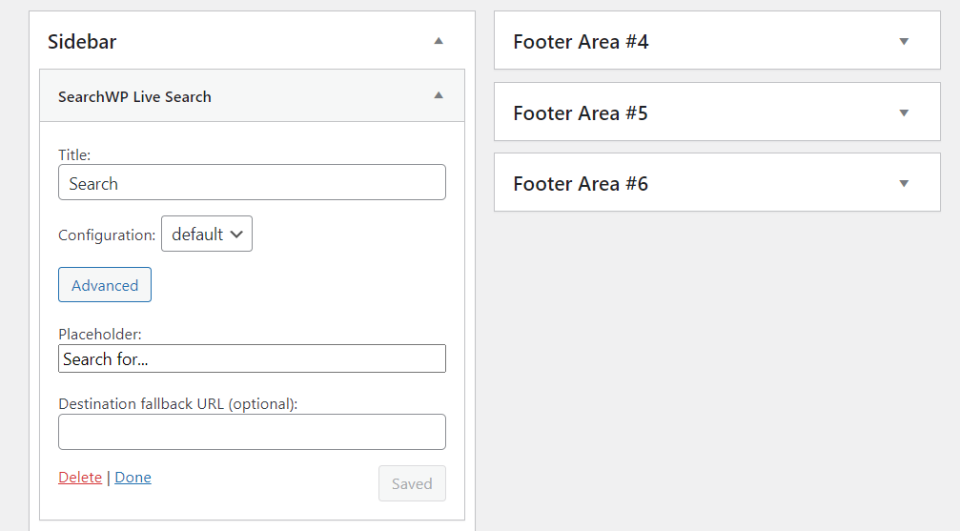This screenshot has height=531, width=960.
Task: Click the Advanced button
Action: point(105,285)
